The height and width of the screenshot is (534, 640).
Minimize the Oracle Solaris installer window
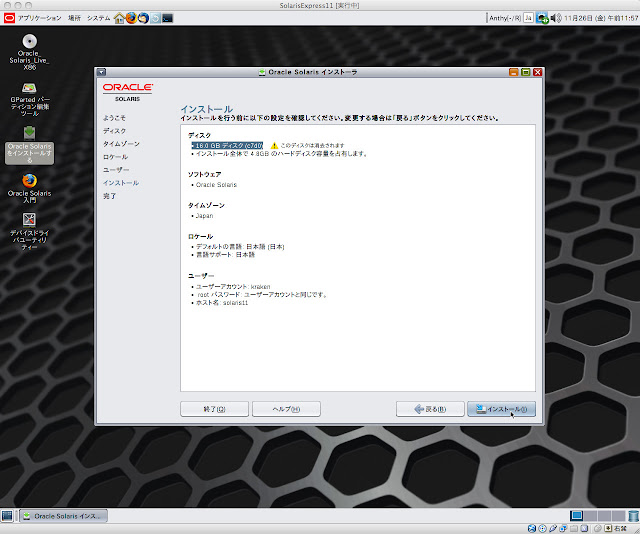(514, 72)
